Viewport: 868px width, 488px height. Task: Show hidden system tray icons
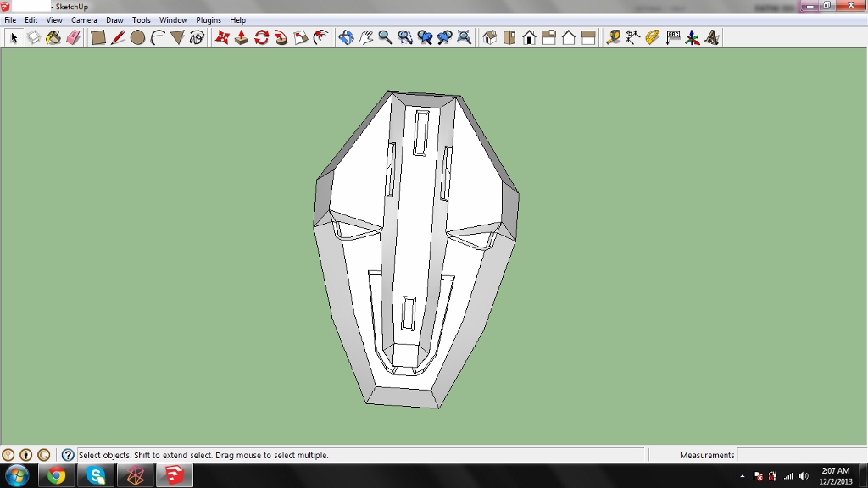(743, 476)
